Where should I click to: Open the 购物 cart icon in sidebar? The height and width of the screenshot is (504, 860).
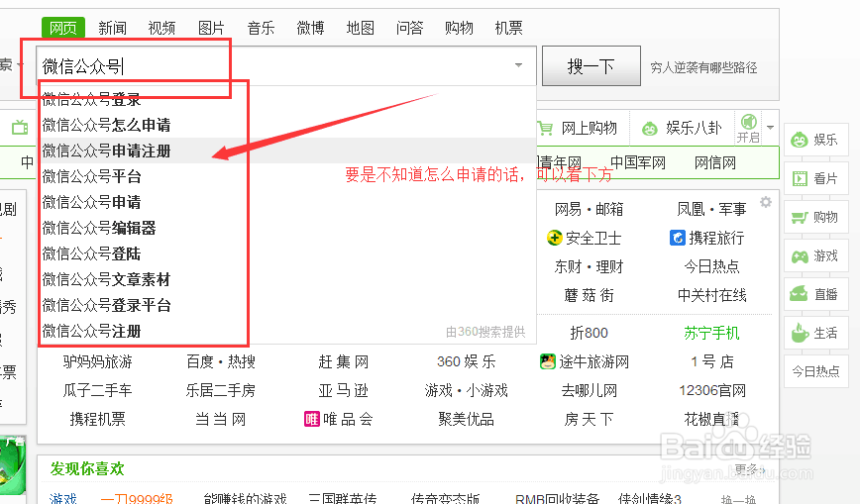coord(800,217)
